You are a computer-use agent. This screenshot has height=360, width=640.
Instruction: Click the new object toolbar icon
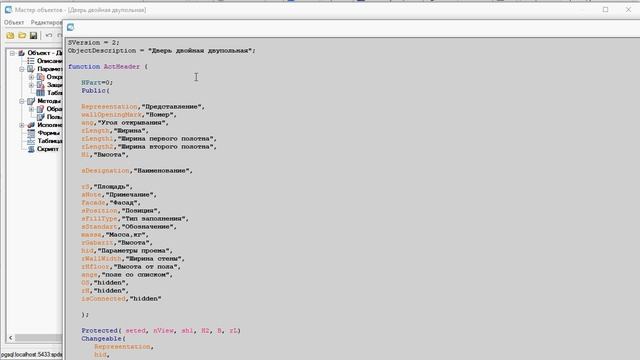(x=10, y=36)
